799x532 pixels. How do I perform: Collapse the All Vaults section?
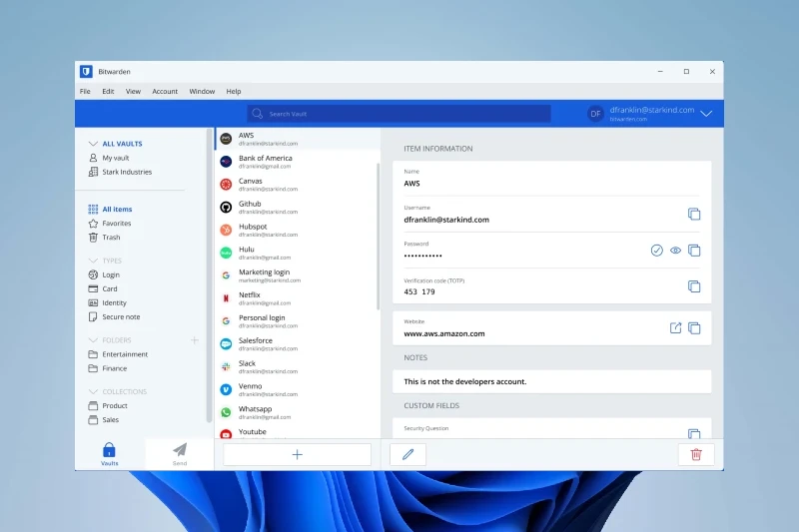93,144
